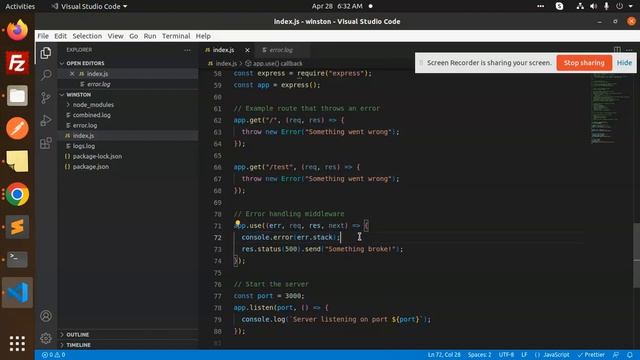The image size is (640, 360).
Task: Open the View menu
Action: 116,36
